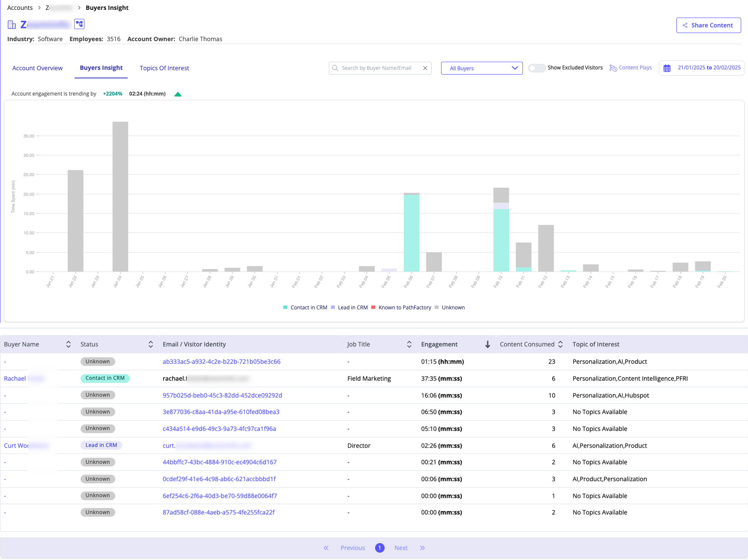The image size is (748, 560).
Task: Sort by Engagement using the down arrow
Action: click(x=487, y=344)
